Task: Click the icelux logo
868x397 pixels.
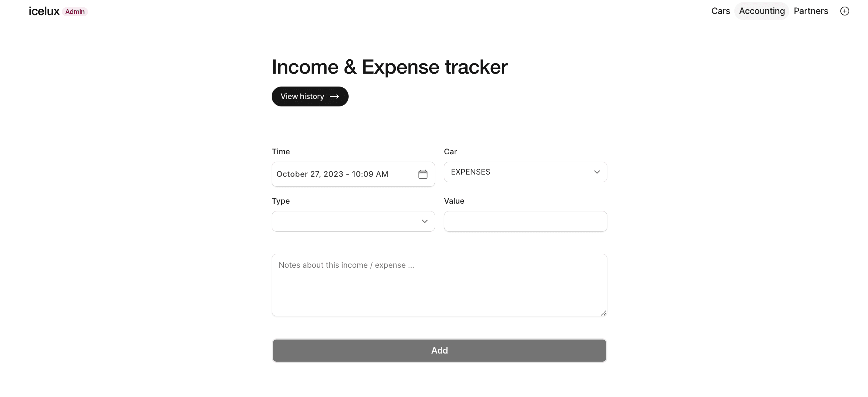Action: (x=44, y=11)
